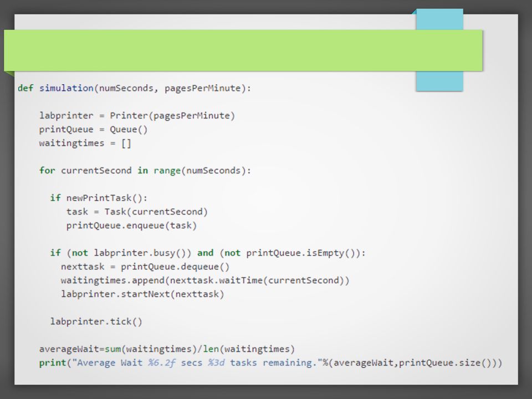This screenshot has height=399, width=532.
Task: Click the 'waitingtimes.append(nexttask.waitTime(currentSecond))' line
Action: pos(205,280)
